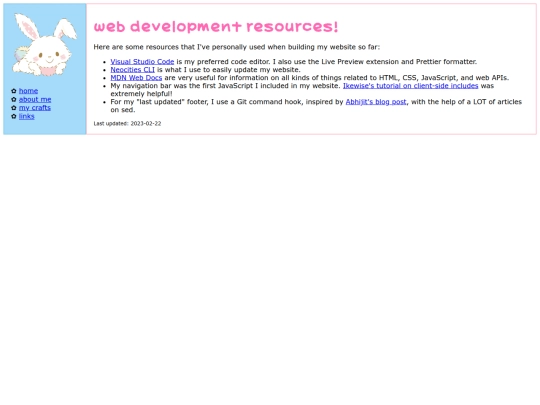Click the flower bullet beside home
540x405 pixels.
click(14, 91)
